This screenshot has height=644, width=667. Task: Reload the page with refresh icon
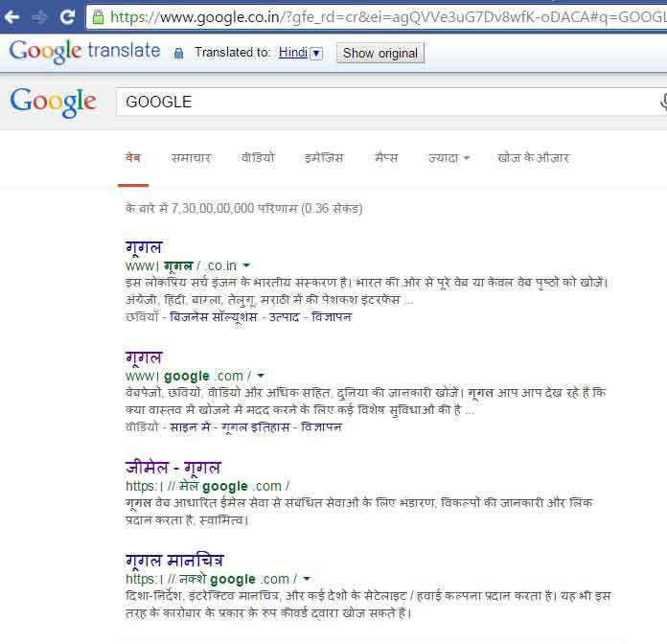point(67,16)
